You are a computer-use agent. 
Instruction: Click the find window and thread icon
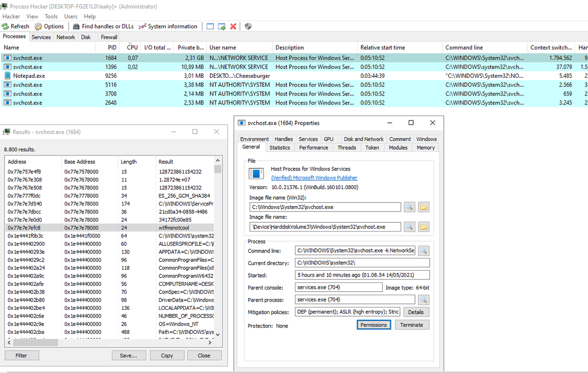[x=221, y=26]
